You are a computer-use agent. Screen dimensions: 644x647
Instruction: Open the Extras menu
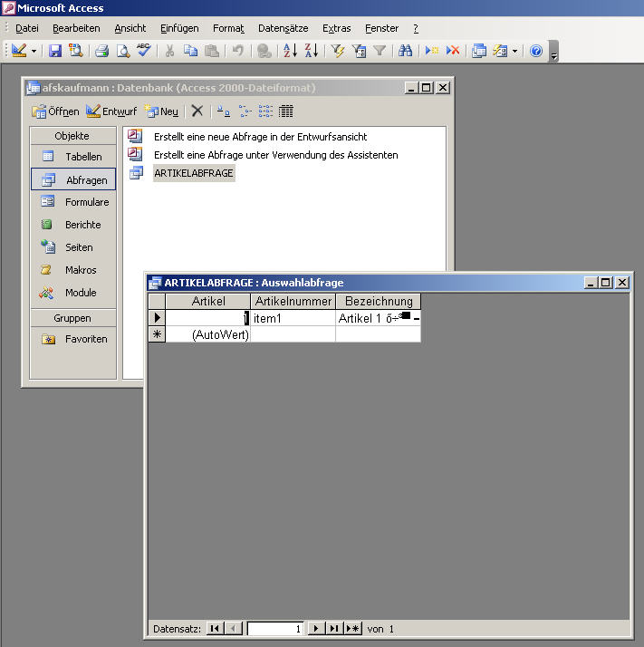pyautogui.click(x=337, y=28)
